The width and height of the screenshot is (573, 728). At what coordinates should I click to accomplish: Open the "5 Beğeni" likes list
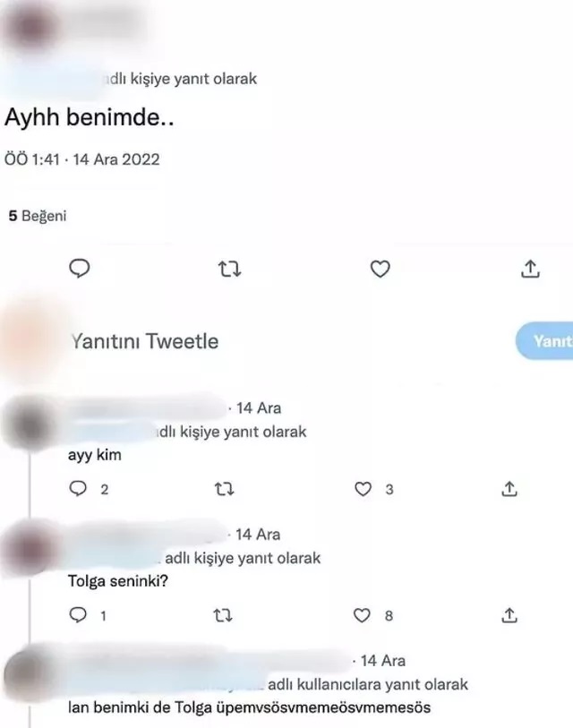pyautogui.click(x=38, y=216)
